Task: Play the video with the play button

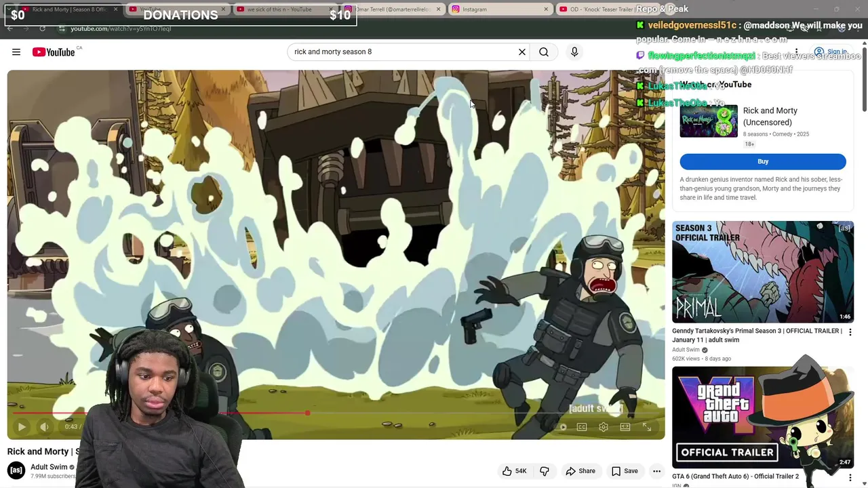Action: coord(22,427)
